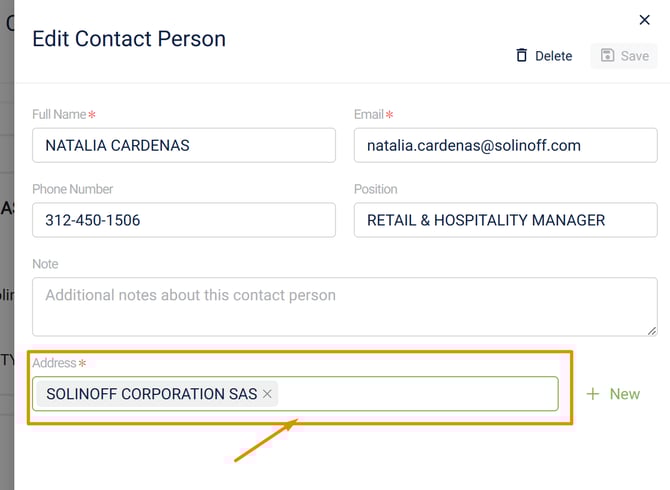Screen dimensions: 670x490
Task: Click into the Email input field
Action: [505, 145]
